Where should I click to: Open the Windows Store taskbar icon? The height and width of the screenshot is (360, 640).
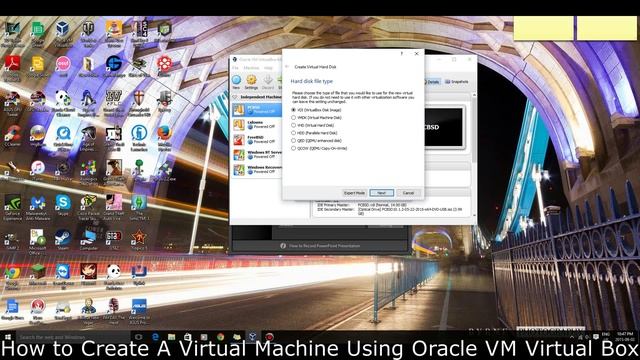(188, 337)
